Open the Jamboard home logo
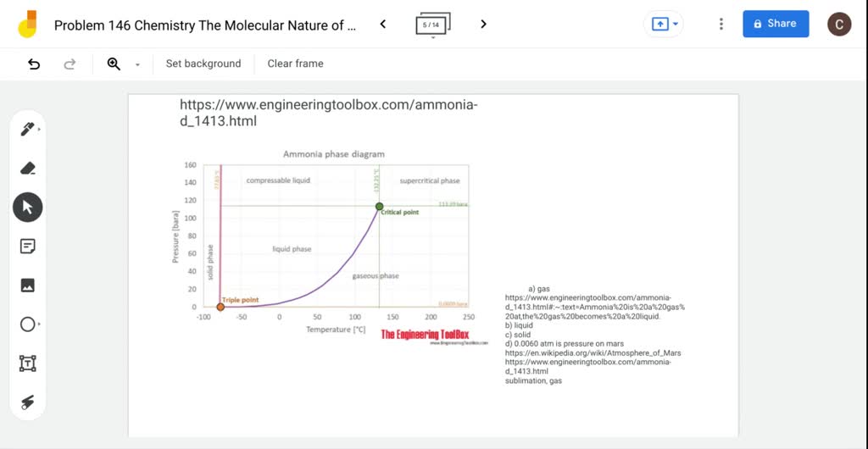 pos(27,24)
